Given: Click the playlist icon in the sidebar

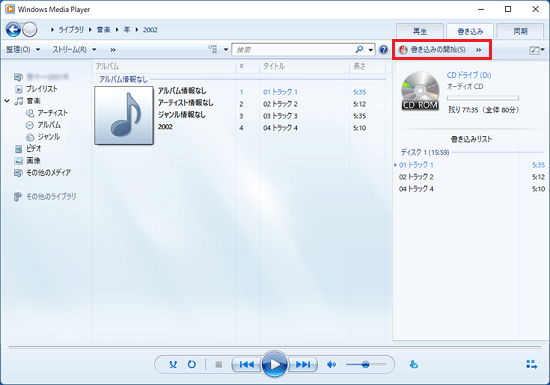Looking at the screenshot, I should point(19,89).
